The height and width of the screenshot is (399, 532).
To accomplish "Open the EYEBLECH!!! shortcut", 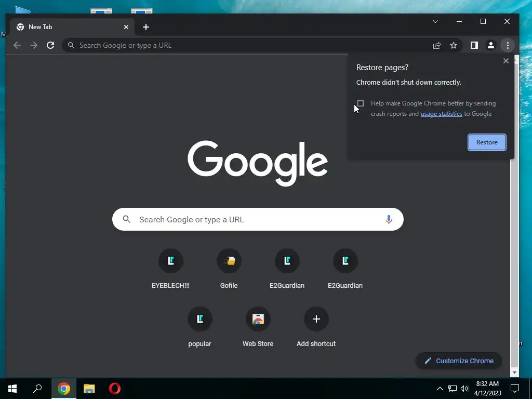I will [170, 269].
